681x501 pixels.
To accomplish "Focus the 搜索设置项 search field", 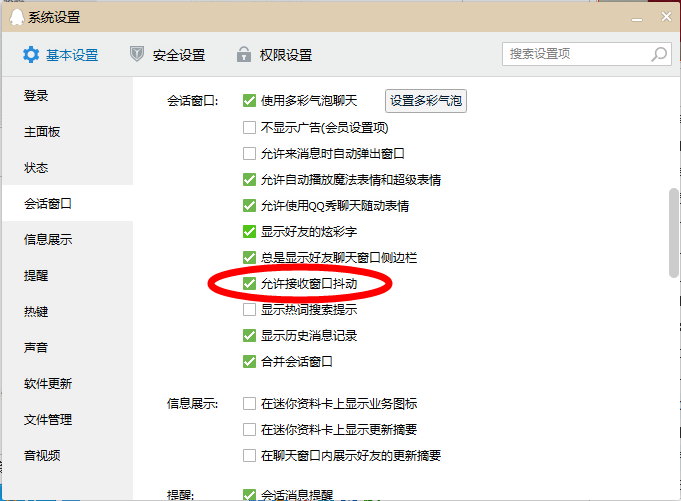I will [587, 54].
